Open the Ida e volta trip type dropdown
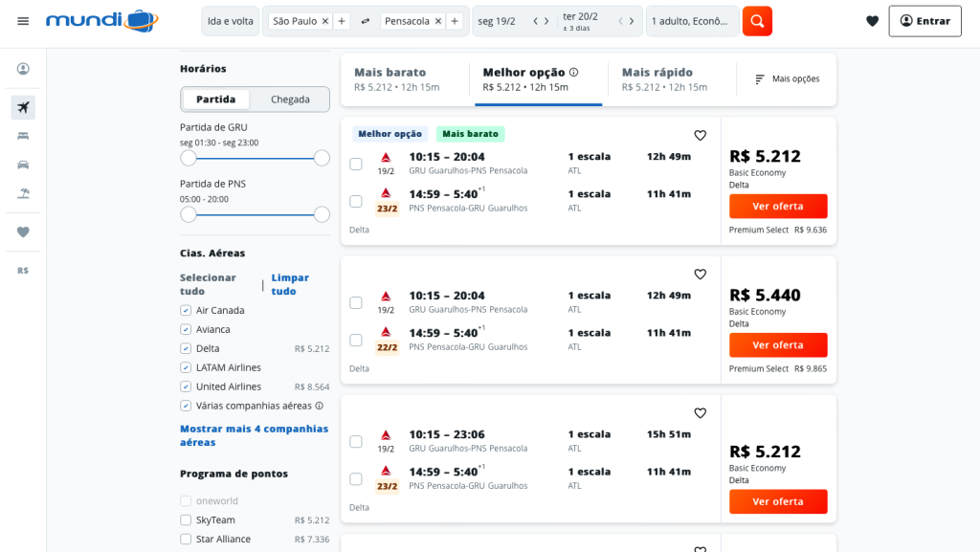This screenshot has height=552, width=980. coord(230,21)
